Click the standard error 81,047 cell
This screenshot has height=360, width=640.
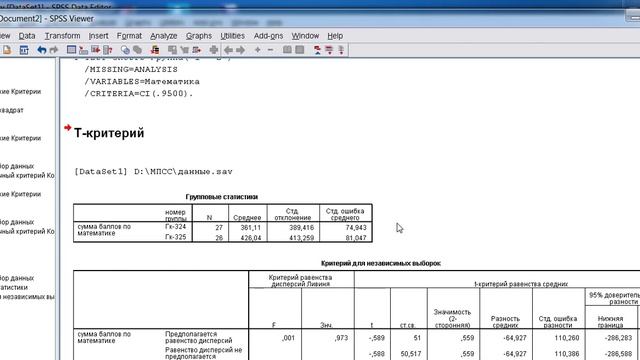(356, 238)
